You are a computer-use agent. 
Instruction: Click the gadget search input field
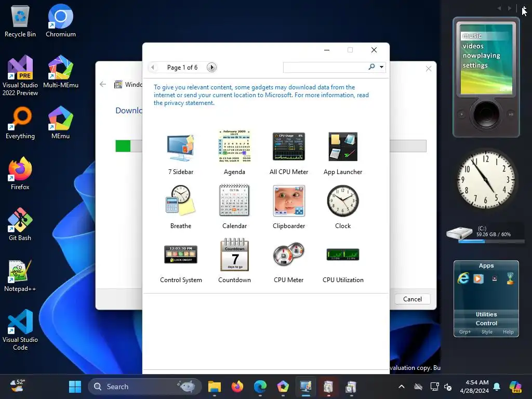tap(325, 67)
